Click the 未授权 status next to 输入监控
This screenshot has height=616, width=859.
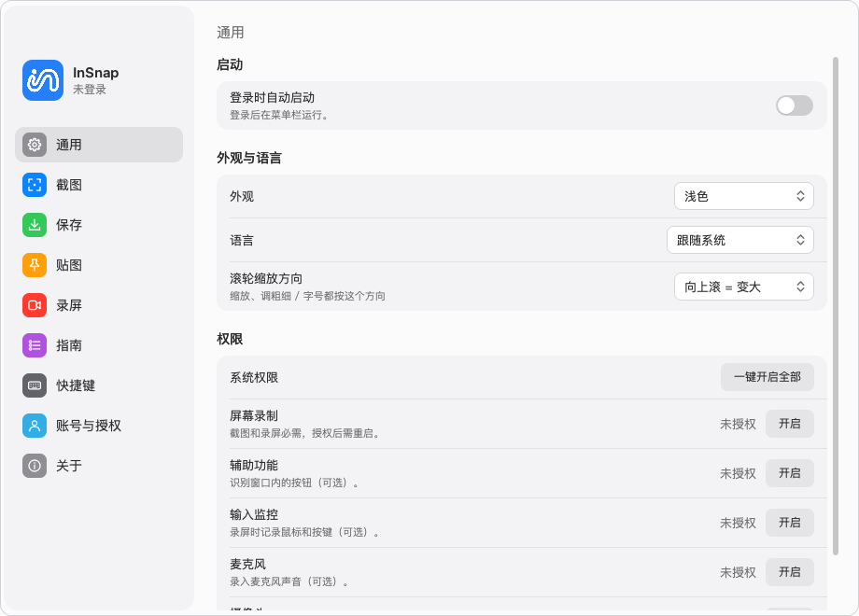click(x=738, y=523)
